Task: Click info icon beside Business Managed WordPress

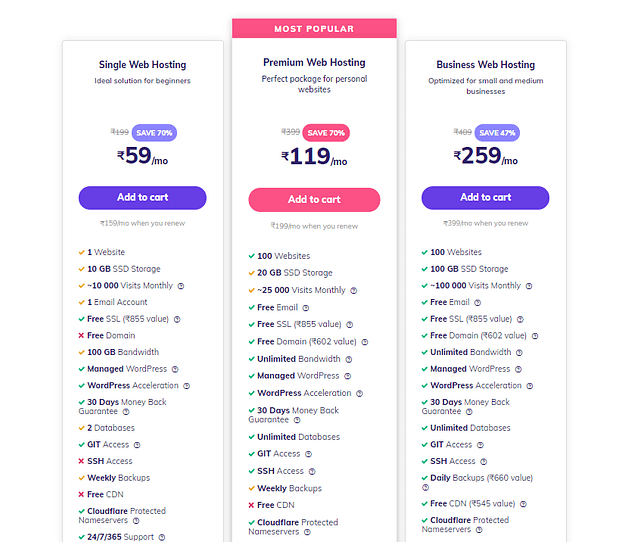Action: coord(518,369)
